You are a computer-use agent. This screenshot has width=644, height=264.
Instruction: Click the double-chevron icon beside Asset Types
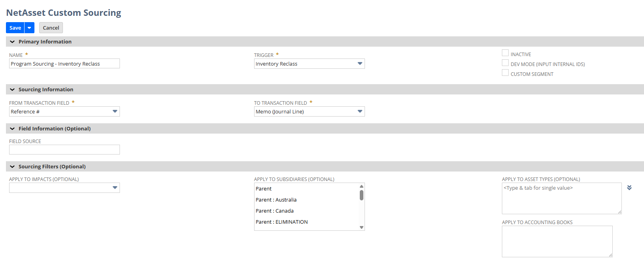[629, 188]
